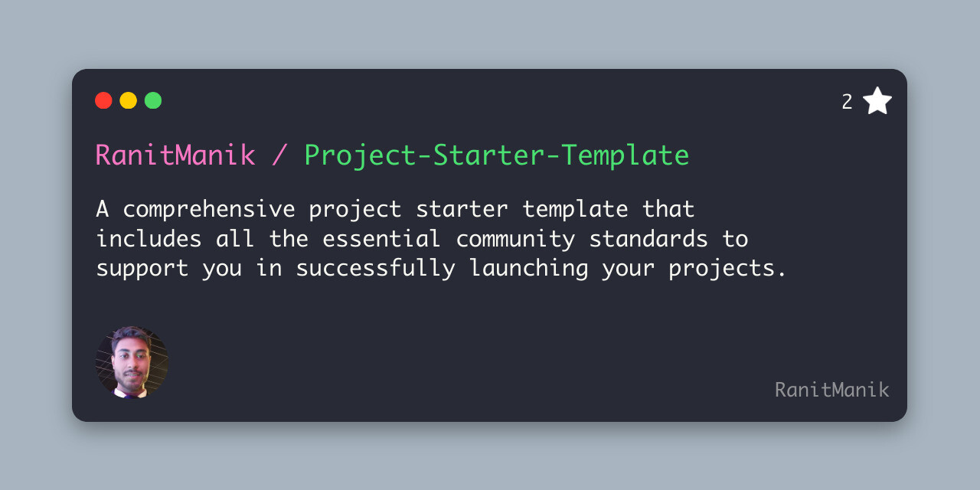Click the word "standards" in the description

(x=648, y=238)
